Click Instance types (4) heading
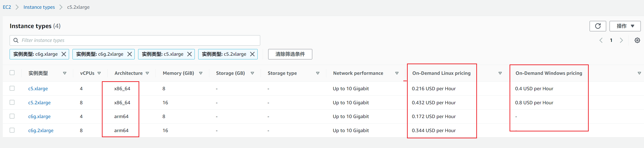This screenshot has height=148, width=644. 35,26
